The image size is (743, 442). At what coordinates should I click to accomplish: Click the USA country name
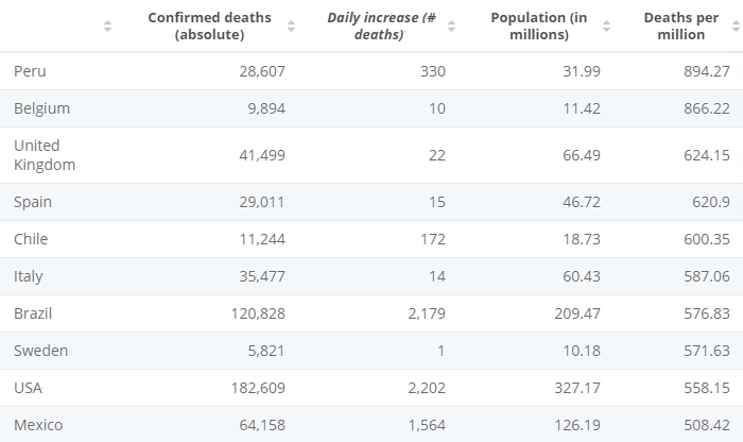(x=28, y=387)
